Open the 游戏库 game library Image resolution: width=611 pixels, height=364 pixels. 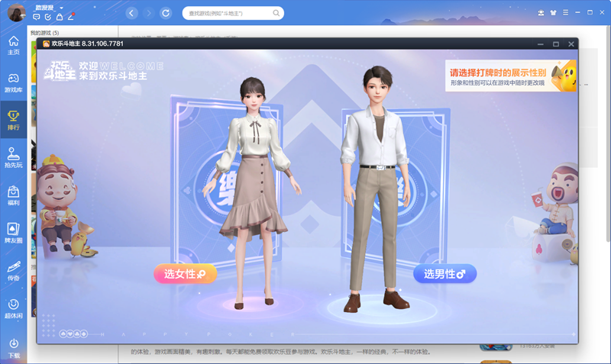(13, 82)
